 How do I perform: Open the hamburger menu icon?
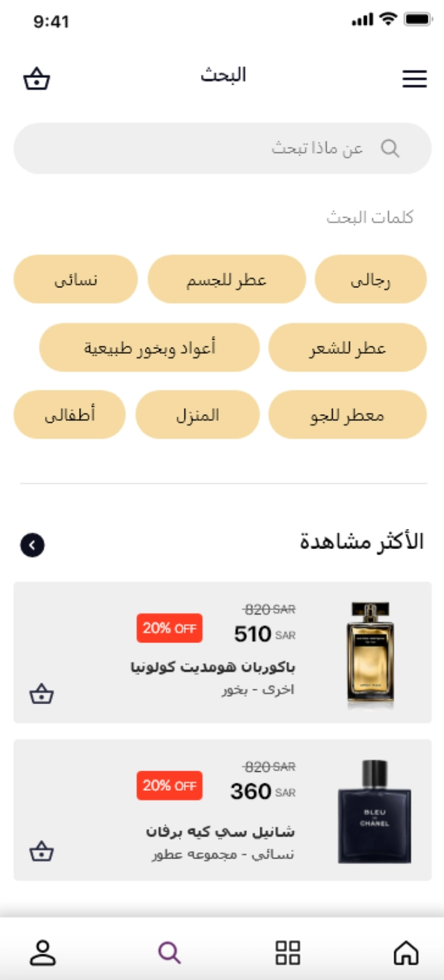(x=414, y=79)
